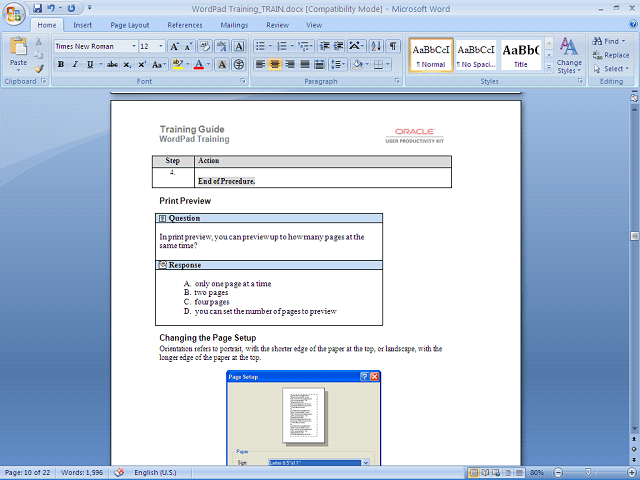Image resolution: width=640 pixels, height=480 pixels.
Task: Switch to Full Screen Reading view
Action: (x=485, y=473)
